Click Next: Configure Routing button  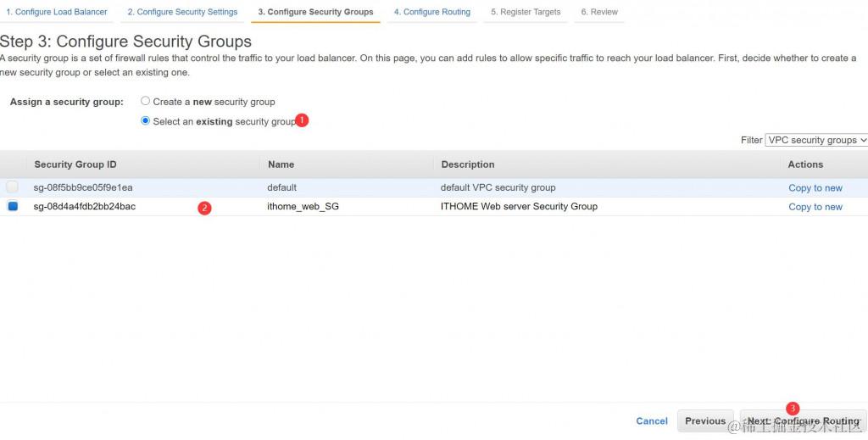(x=804, y=421)
